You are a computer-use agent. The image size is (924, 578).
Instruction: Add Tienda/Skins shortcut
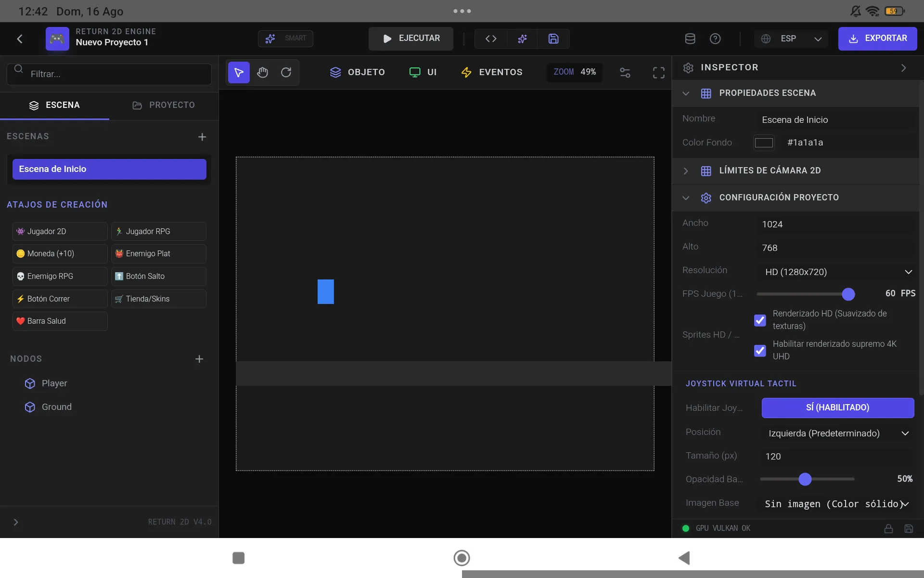pos(158,299)
